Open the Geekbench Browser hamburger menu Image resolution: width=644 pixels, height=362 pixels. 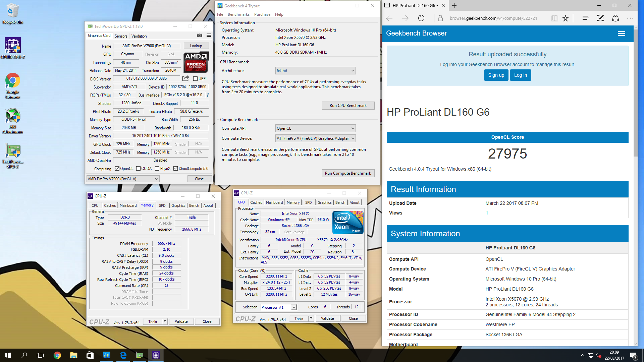622,34
